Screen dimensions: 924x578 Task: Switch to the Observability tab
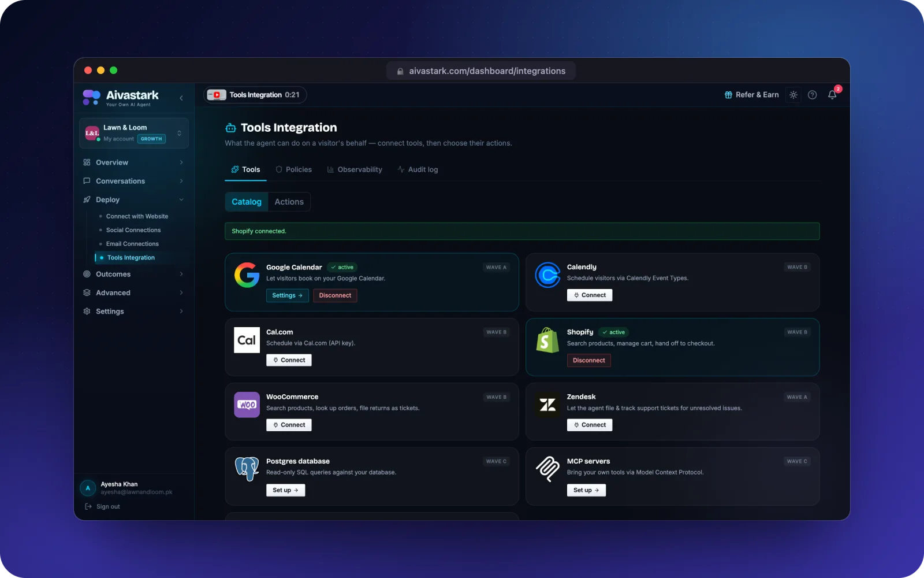point(355,169)
